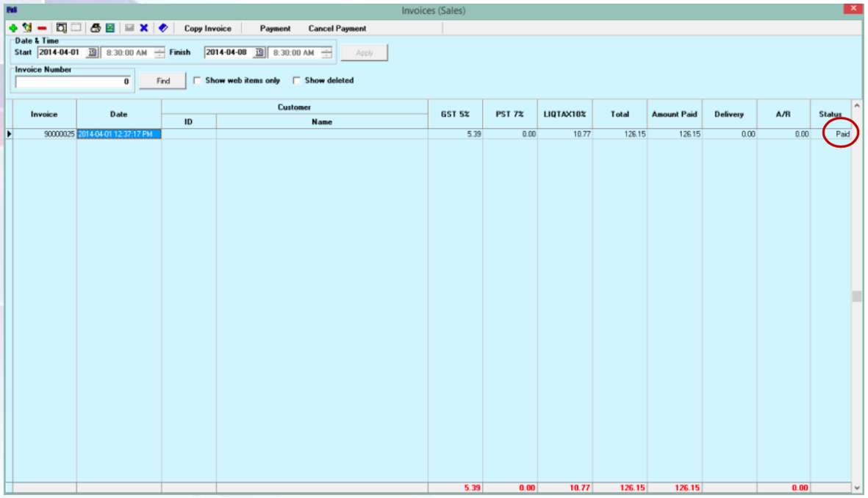Click the Customer ID column header
868x498 pixels.
click(189, 122)
